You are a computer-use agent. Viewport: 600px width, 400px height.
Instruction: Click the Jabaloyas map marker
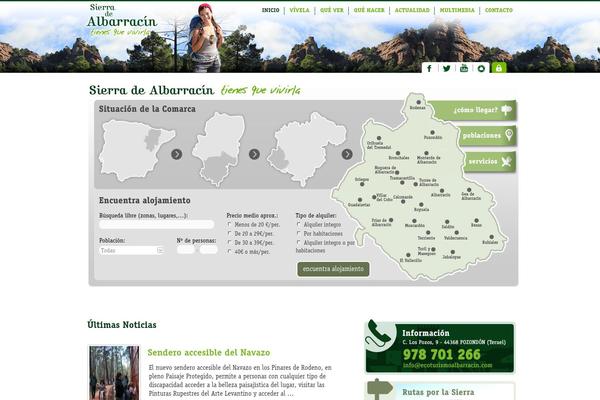(x=453, y=252)
